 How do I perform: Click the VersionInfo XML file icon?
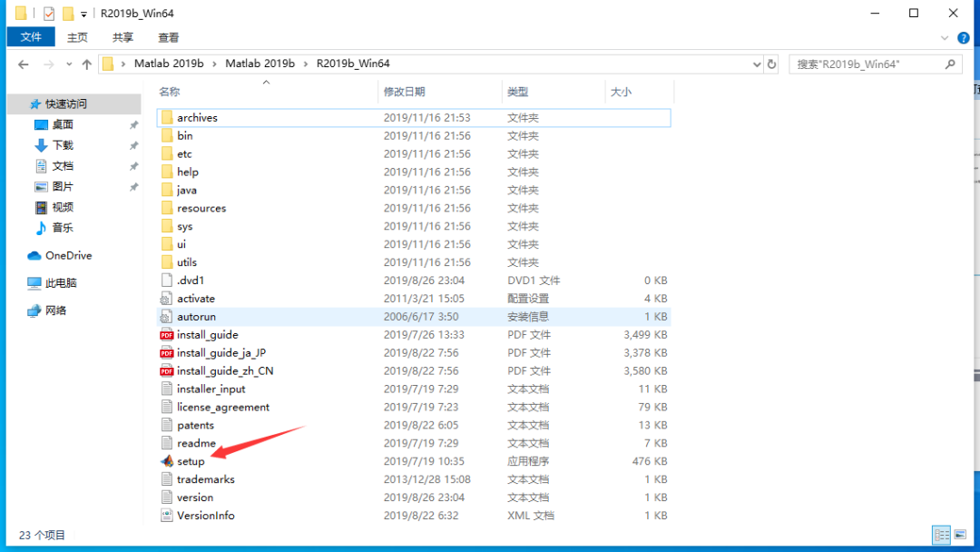[166, 516]
